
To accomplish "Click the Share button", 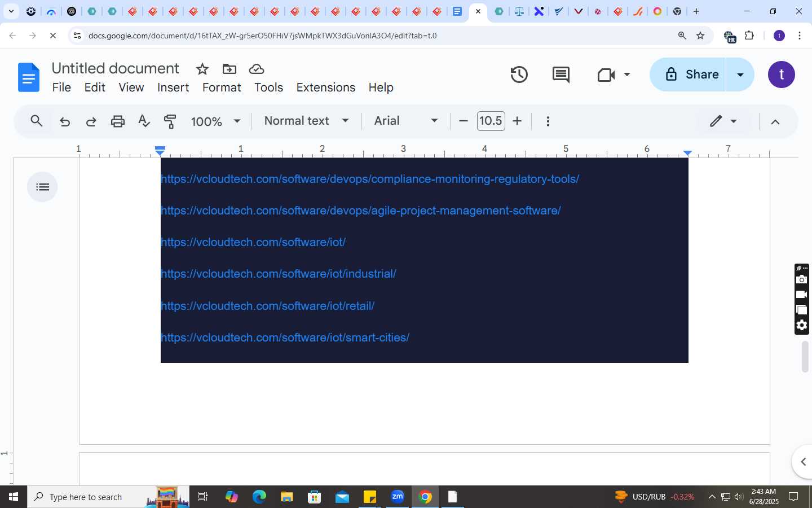I will tap(689, 75).
